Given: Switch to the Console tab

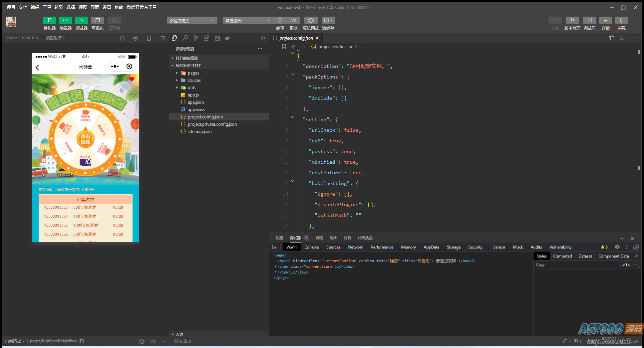Looking at the screenshot, I should [311, 247].
